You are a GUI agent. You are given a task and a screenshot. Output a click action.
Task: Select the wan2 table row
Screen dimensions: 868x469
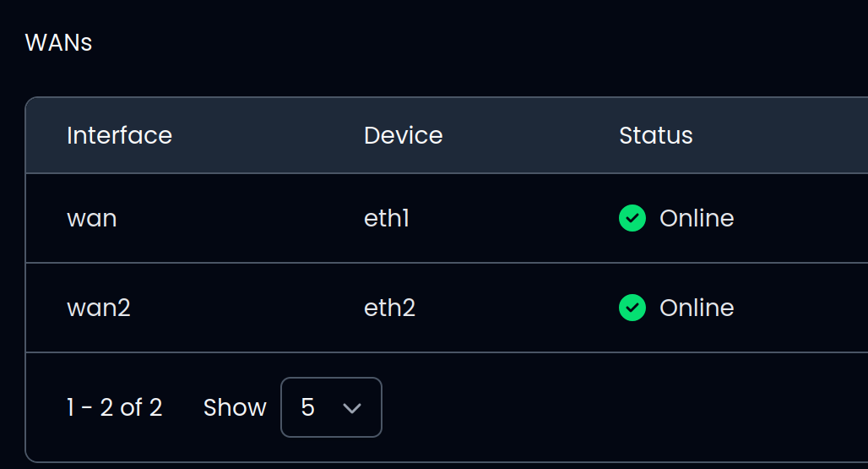[447, 308]
